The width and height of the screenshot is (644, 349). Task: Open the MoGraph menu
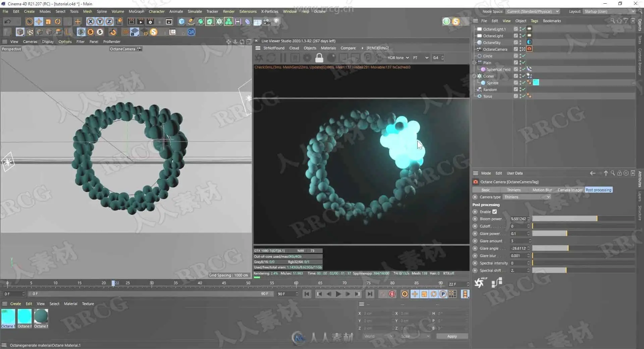(x=136, y=11)
